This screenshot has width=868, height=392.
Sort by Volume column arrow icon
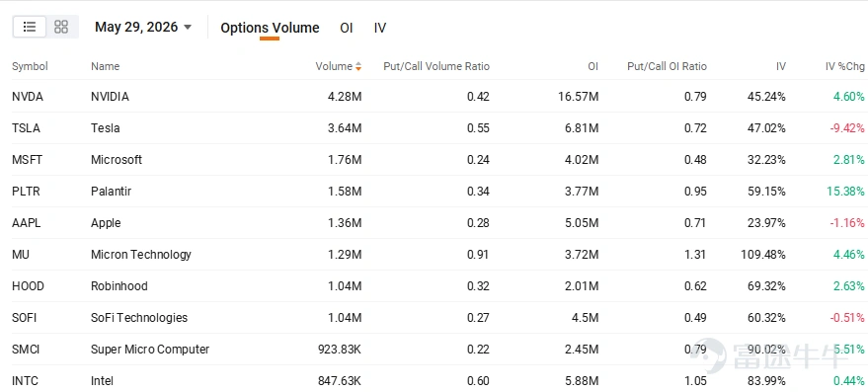358,66
